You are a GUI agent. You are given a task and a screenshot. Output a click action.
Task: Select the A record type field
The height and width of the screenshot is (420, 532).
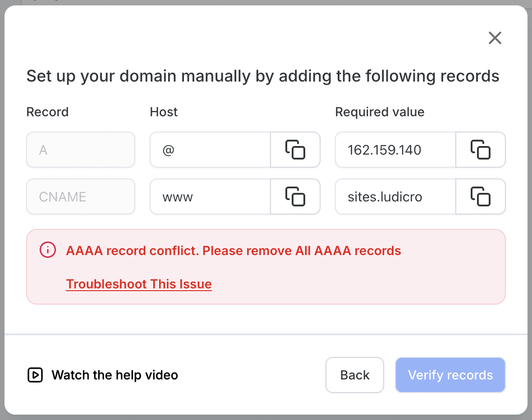[x=81, y=150]
